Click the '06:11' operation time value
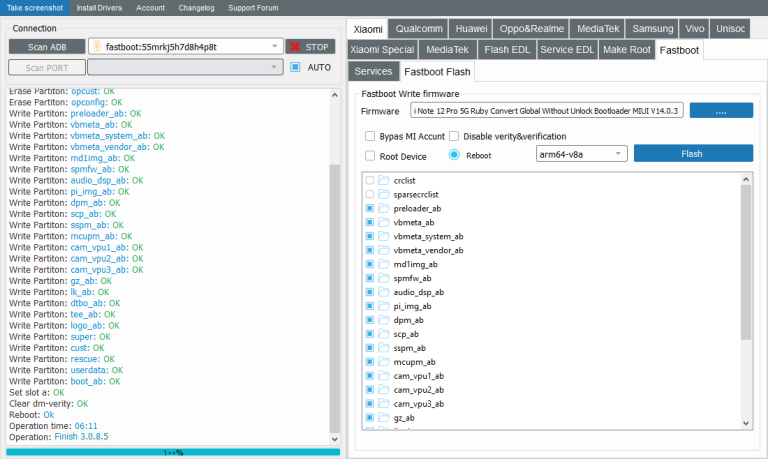Screen dimensions: 768x459 86,426
